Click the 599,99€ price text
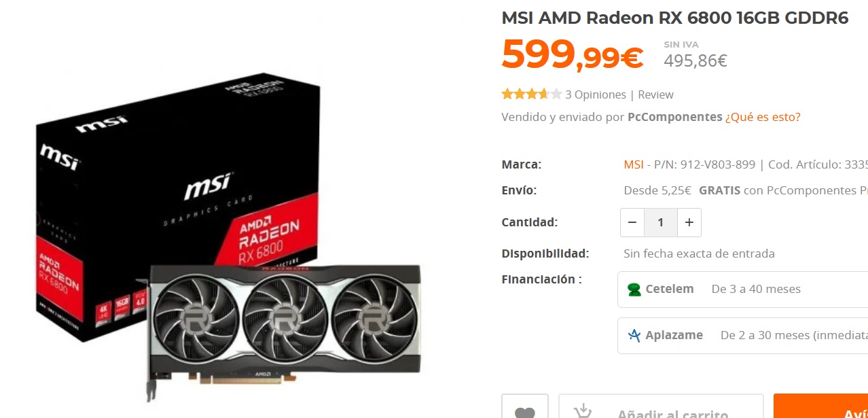Viewport: 868px width, 418px height. 573,54
